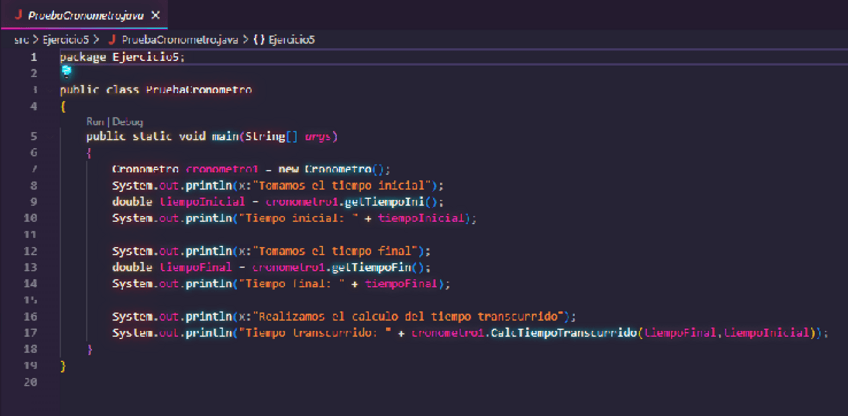Select the Ejercicio5 package symbol breadcrumb
848x416 pixels.
click(292, 39)
